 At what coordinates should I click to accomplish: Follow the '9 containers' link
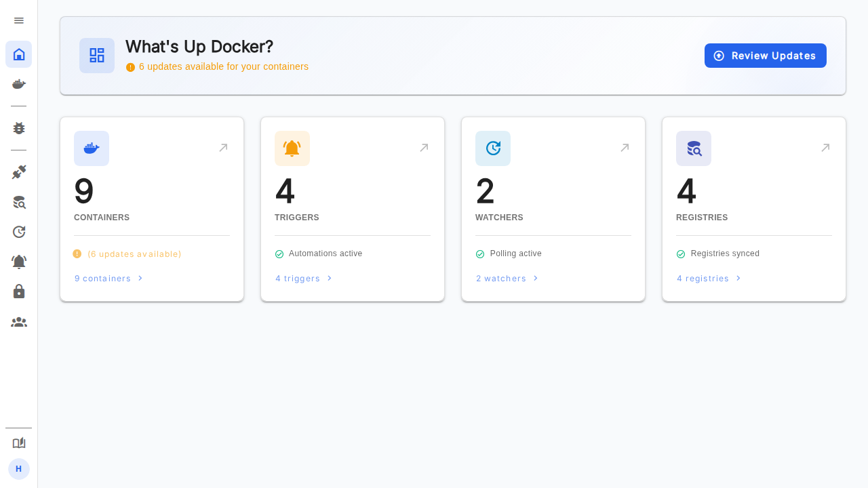point(109,279)
